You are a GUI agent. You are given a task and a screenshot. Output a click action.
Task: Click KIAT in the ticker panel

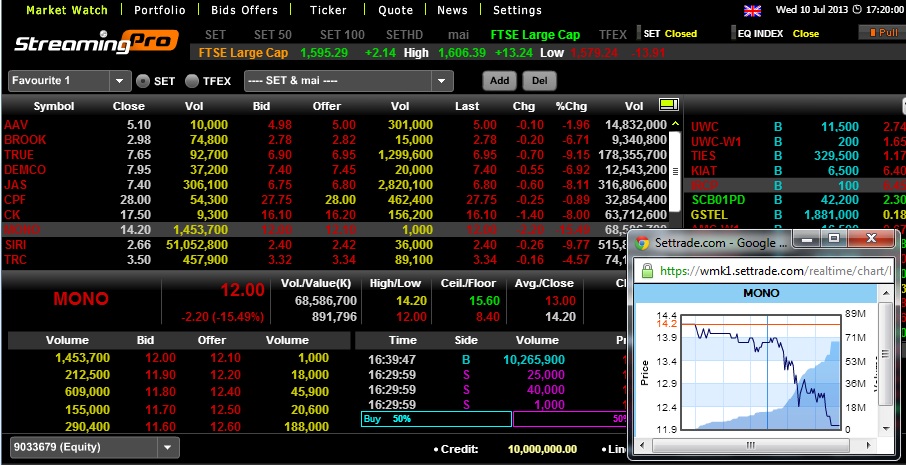coord(703,170)
